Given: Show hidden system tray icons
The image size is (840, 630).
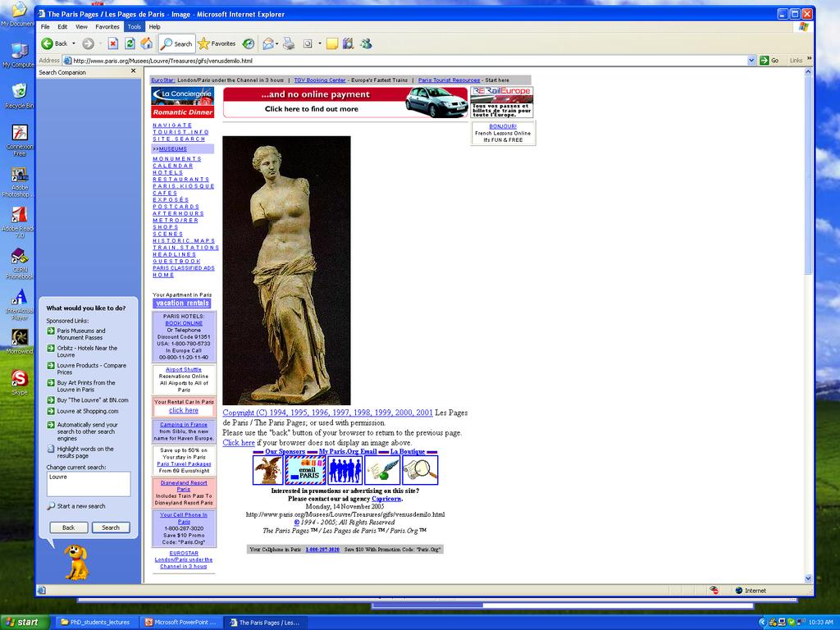Looking at the screenshot, I should (x=762, y=623).
